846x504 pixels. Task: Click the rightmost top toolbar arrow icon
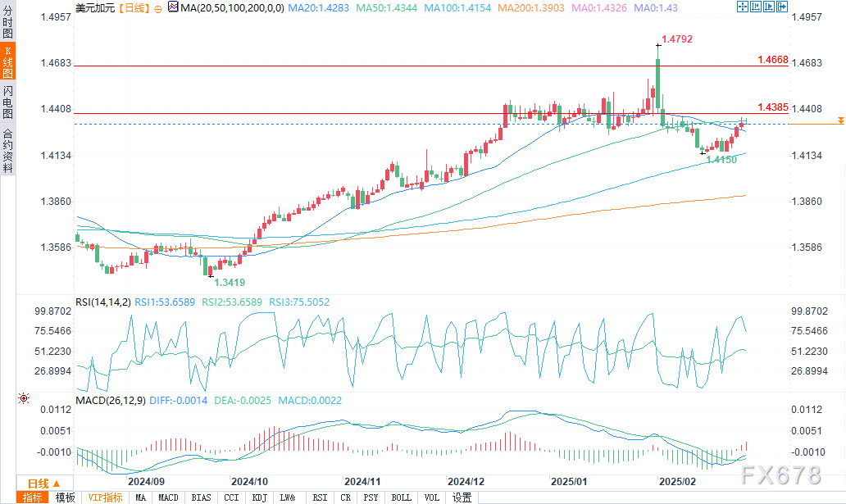[784, 7]
